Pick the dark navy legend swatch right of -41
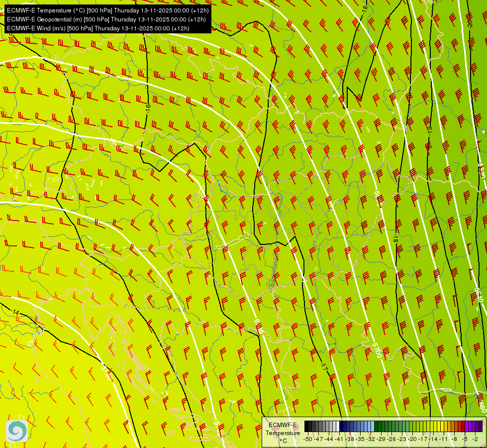Image resolution: width=487 pixels, height=448 pixels. coord(341,426)
